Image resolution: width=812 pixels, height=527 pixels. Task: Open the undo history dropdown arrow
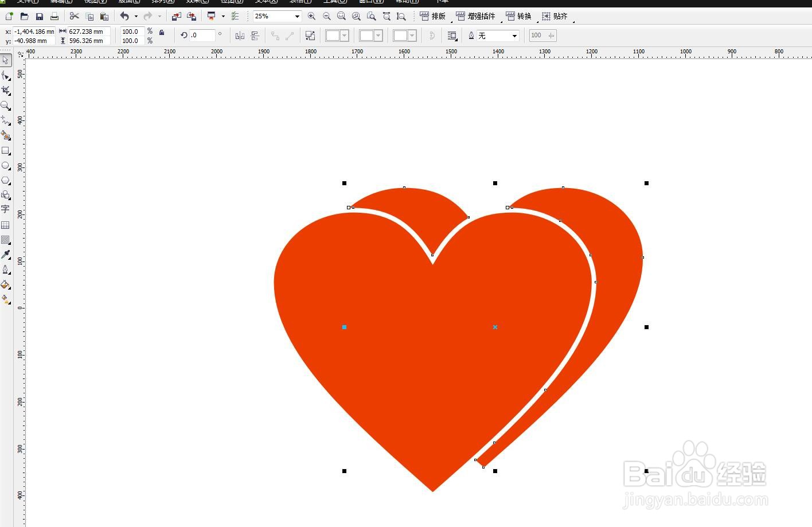click(136, 17)
